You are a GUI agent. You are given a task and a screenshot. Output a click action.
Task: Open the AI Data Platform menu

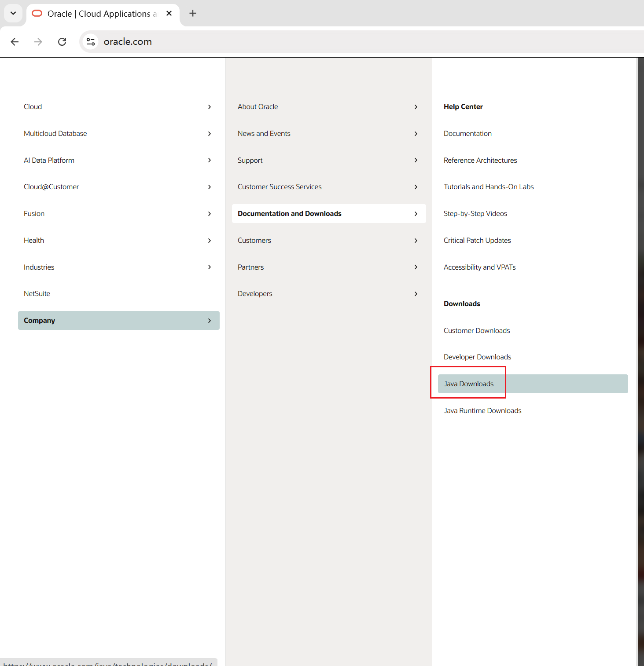pyautogui.click(x=119, y=160)
